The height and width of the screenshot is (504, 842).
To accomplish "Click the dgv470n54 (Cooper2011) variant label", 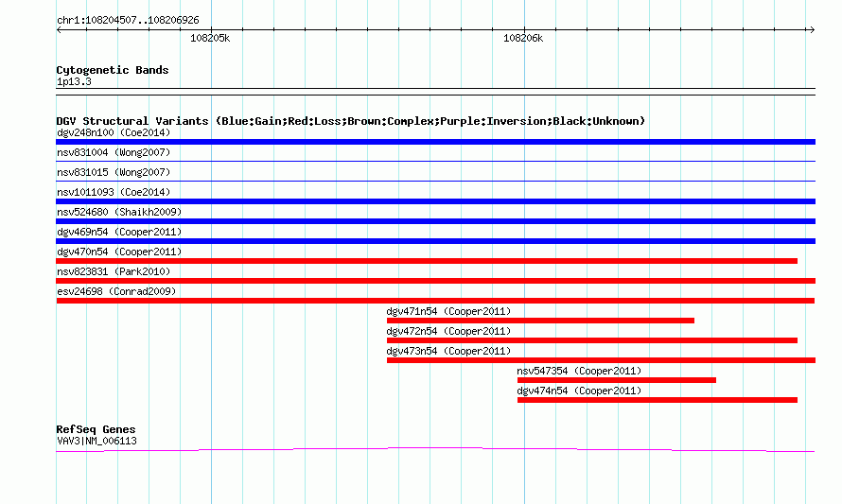I will click(119, 252).
